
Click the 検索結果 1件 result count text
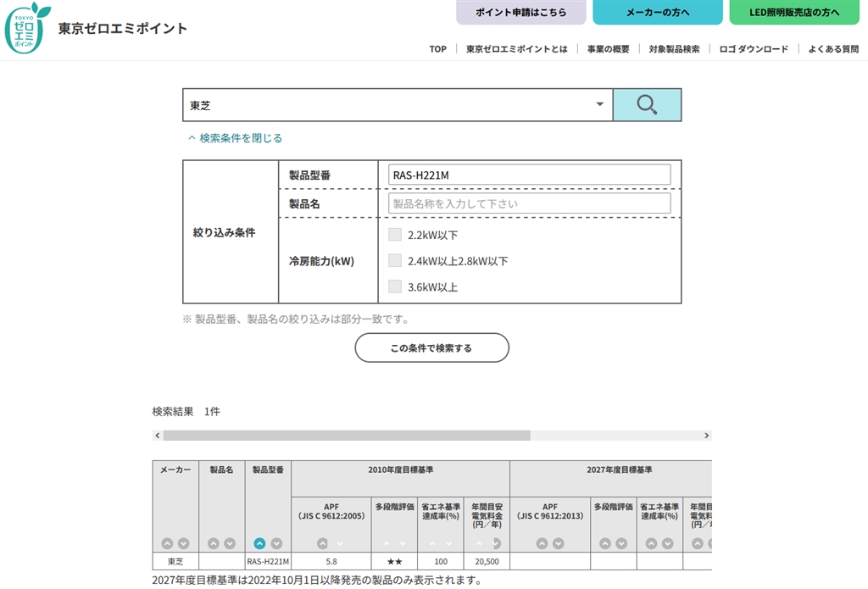pyautogui.click(x=186, y=411)
